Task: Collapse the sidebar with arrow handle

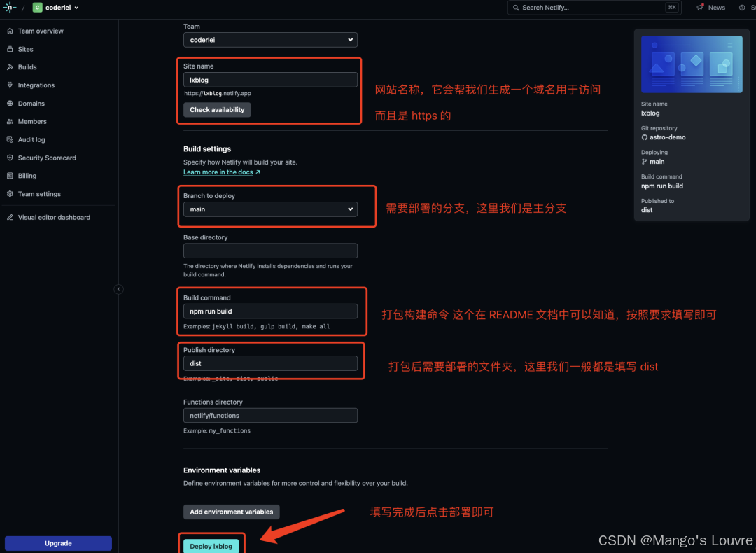Action: 118,289
